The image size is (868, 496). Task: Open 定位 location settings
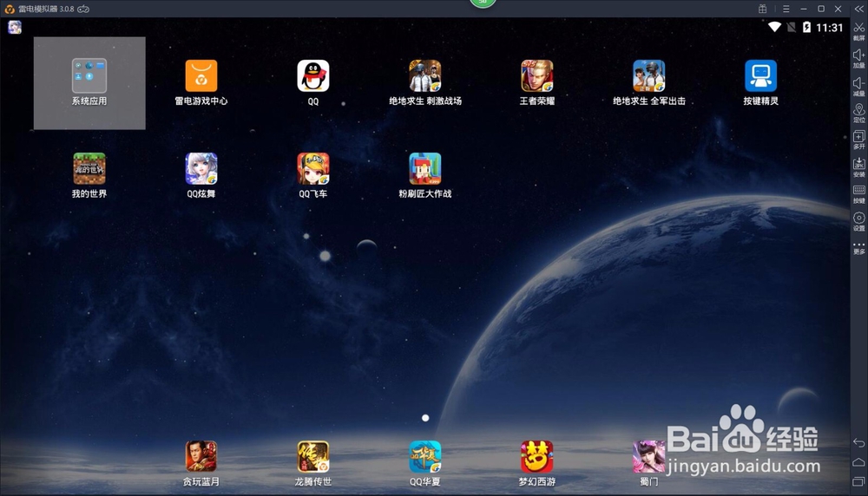click(858, 114)
